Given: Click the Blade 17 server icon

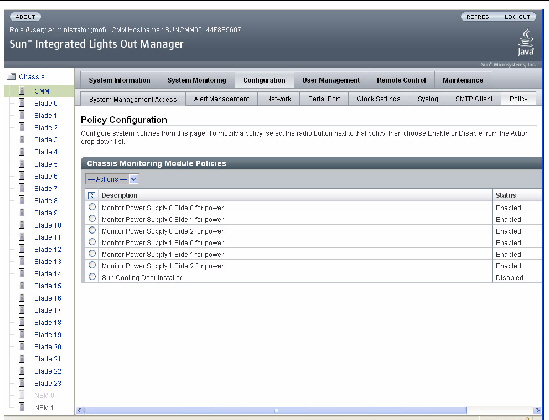Looking at the screenshot, I should [22, 310].
